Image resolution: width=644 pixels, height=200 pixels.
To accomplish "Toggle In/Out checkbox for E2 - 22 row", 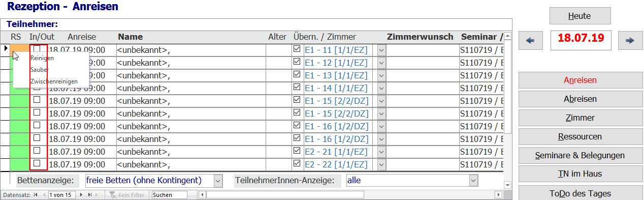I will [x=37, y=163].
